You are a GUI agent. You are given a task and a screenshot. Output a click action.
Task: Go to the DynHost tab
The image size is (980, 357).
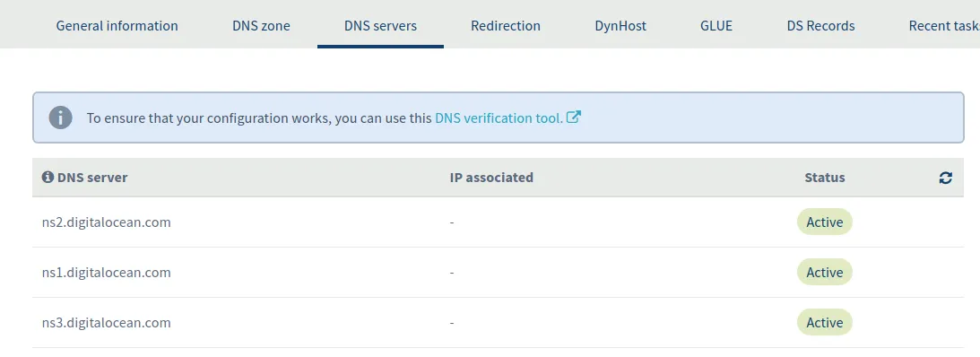[620, 26]
